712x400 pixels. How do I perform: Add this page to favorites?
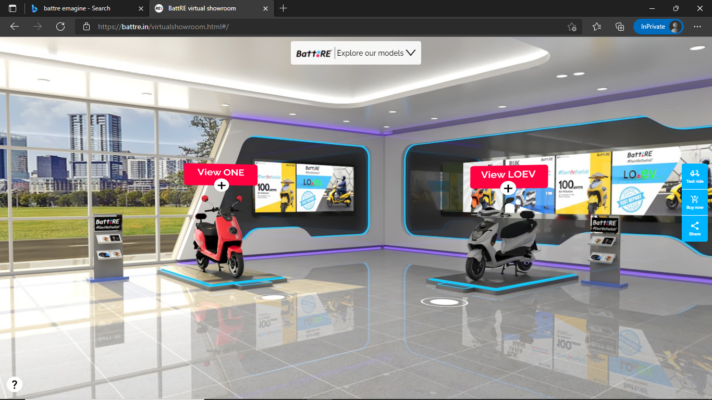(572, 27)
